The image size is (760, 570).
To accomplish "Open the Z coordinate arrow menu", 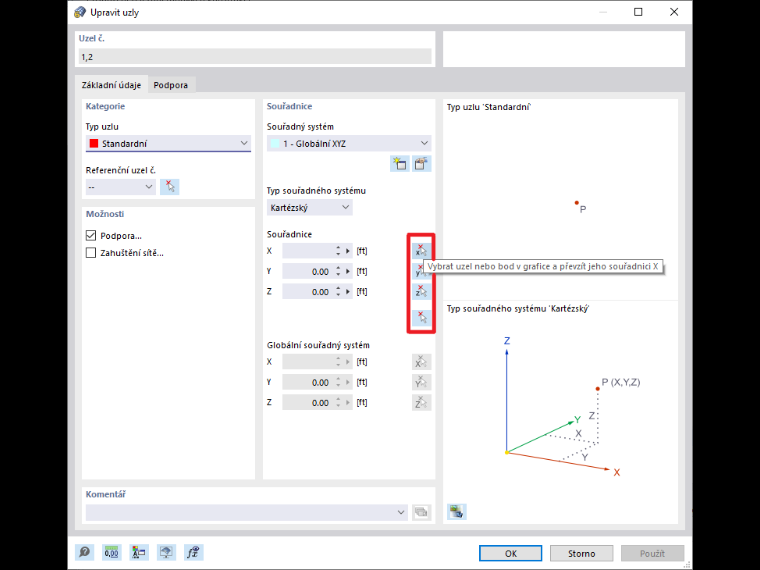I will pos(348,292).
